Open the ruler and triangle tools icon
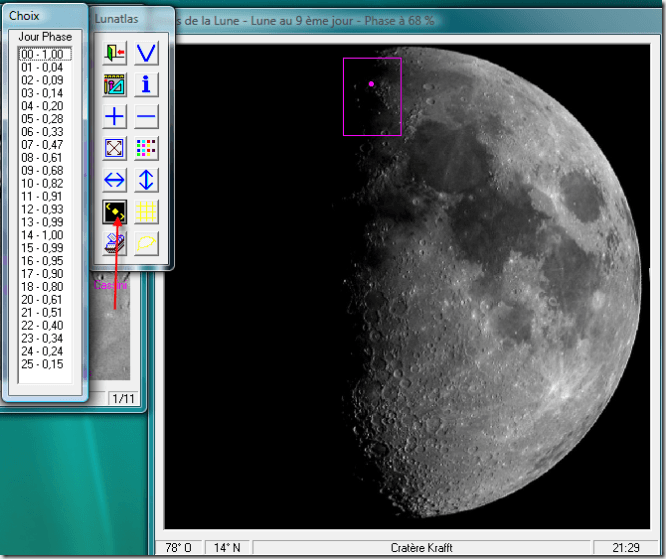 click(115, 85)
